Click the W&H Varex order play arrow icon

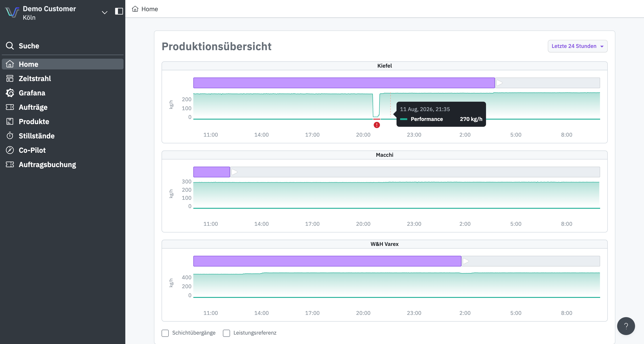click(x=466, y=261)
